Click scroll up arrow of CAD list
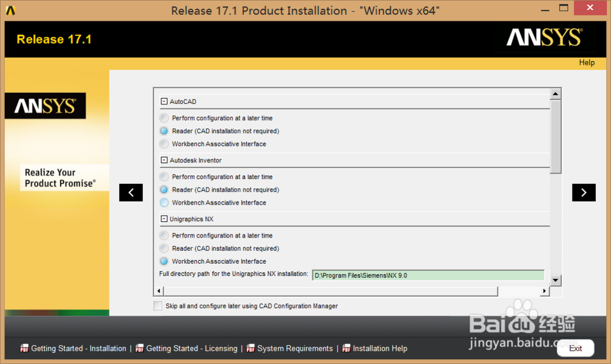Image resolution: width=611 pixels, height=364 pixels. (555, 94)
